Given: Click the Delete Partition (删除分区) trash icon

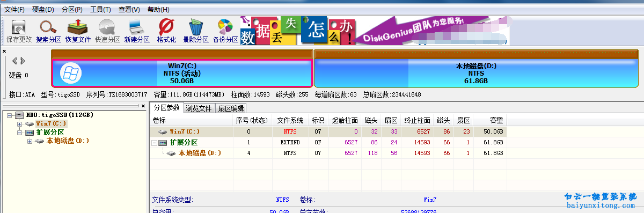Looking at the screenshot, I should (196, 31).
